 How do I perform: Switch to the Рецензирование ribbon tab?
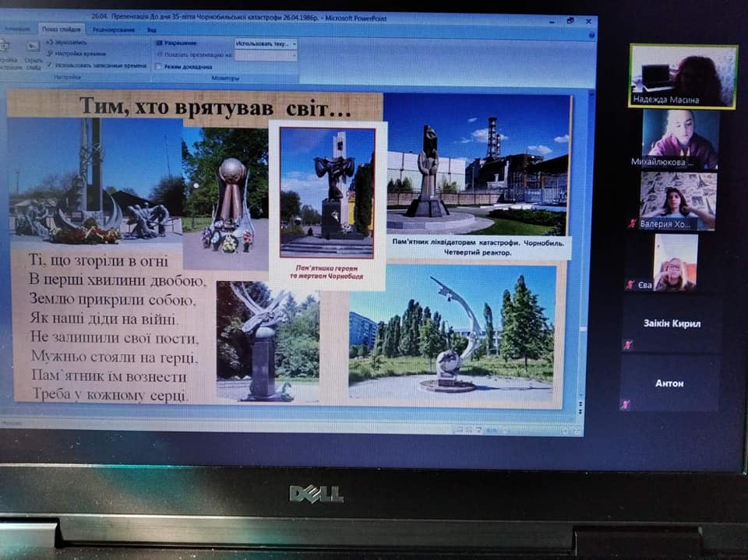click(114, 30)
